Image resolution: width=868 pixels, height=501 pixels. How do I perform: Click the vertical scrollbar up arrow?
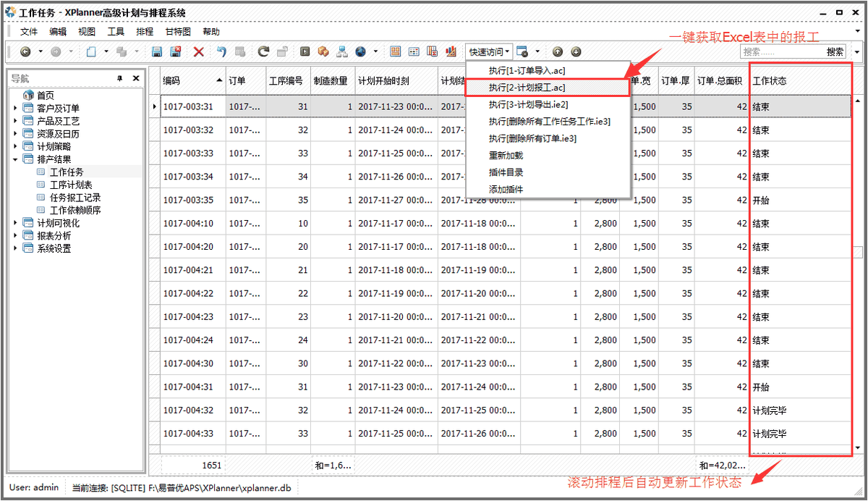(858, 101)
